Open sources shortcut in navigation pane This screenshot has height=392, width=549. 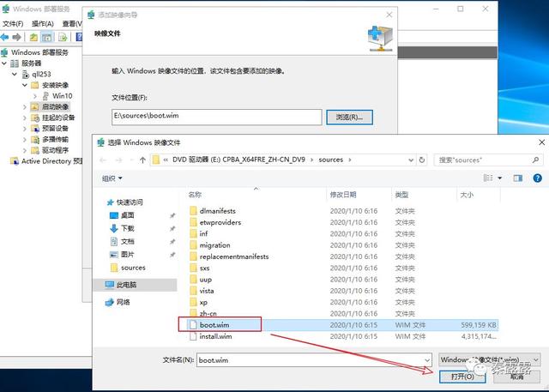pyautogui.click(x=128, y=268)
